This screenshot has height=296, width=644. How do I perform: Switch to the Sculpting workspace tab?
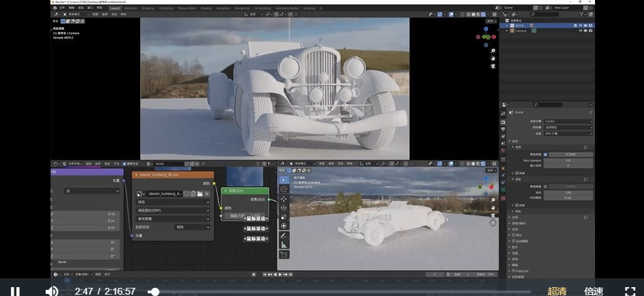click(x=148, y=8)
